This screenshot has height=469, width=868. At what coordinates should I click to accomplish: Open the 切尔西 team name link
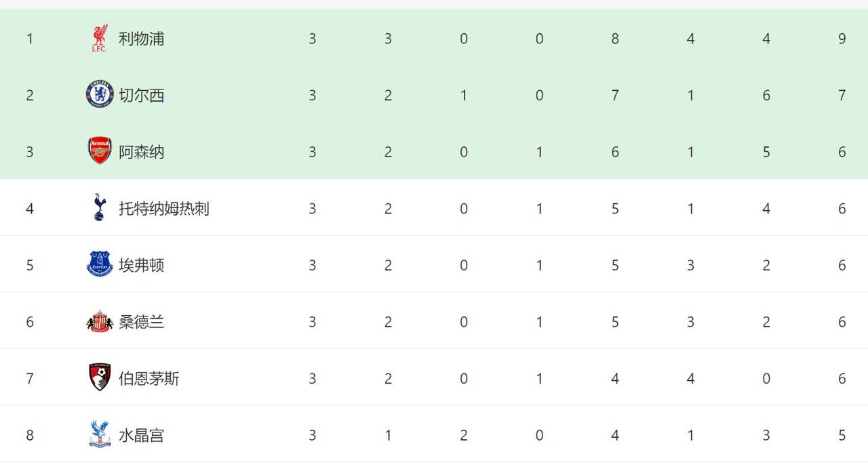click(142, 95)
